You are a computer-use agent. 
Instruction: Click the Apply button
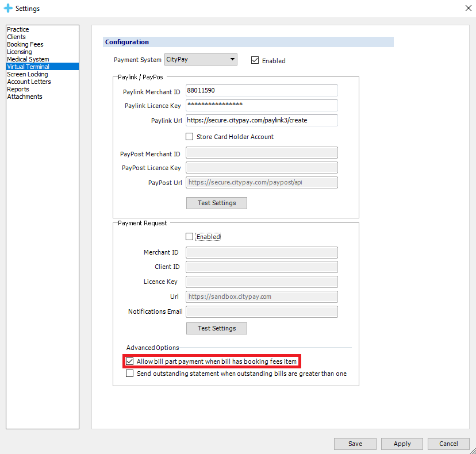(402, 444)
